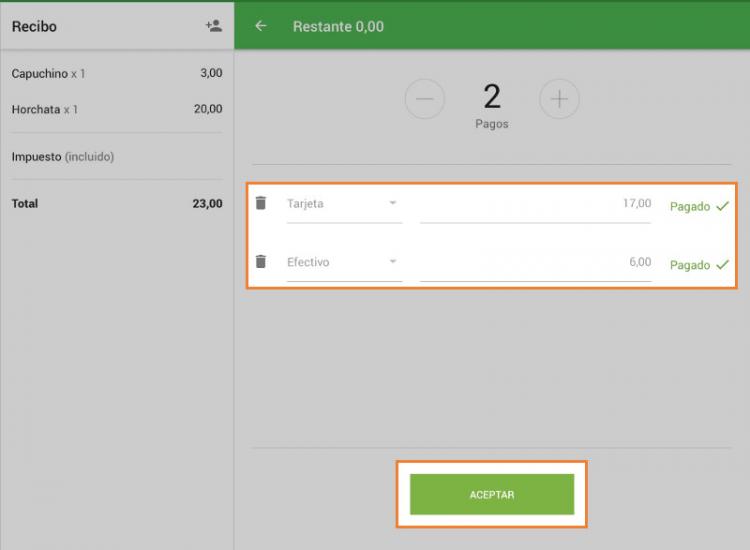Click the Total 23,00 row

[x=116, y=203]
